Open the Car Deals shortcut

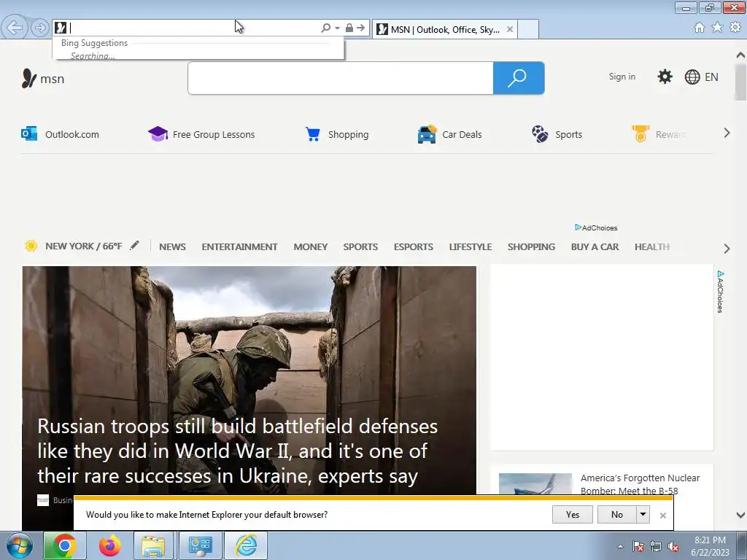click(x=449, y=134)
